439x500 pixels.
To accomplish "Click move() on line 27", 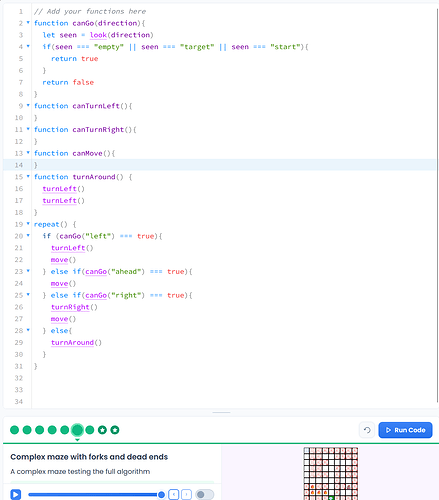I will (64, 319).
